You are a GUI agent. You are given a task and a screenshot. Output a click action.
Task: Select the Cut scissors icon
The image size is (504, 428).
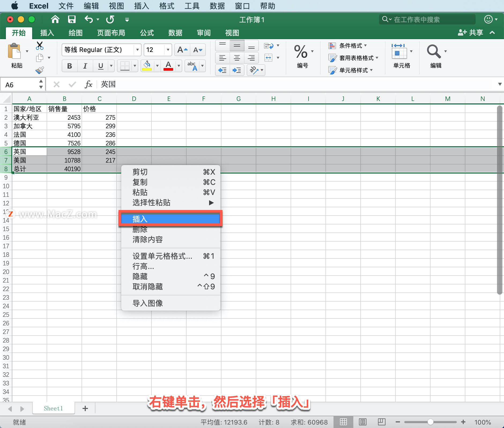(x=40, y=46)
